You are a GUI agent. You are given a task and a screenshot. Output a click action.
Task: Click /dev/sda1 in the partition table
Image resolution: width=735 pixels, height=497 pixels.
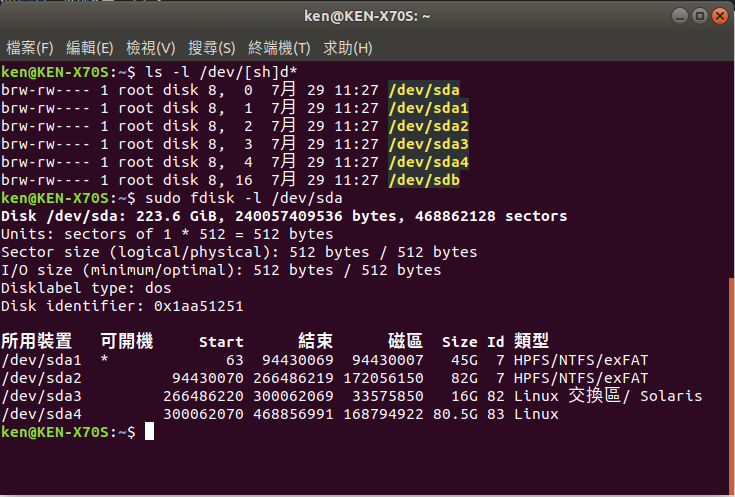click(41, 360)
